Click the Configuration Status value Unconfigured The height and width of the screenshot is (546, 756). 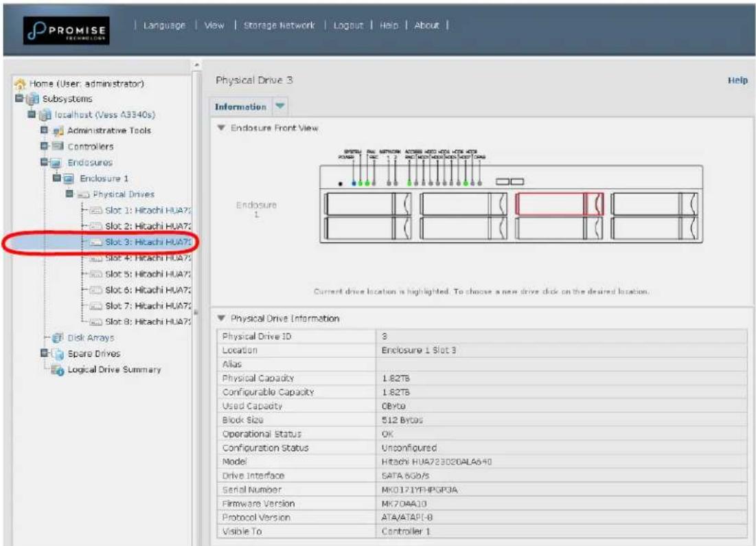[409, 448]
